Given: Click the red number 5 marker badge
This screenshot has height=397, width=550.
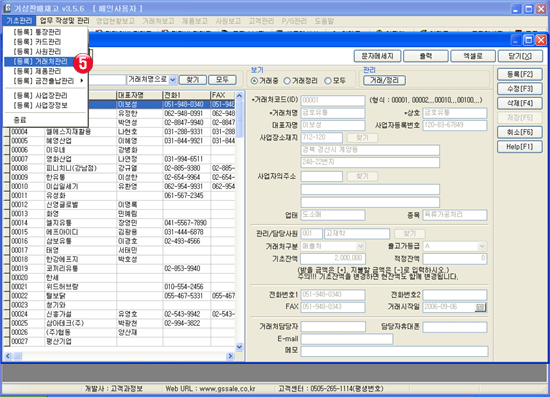Looking at the screenshot, I should tap(83, 63).
